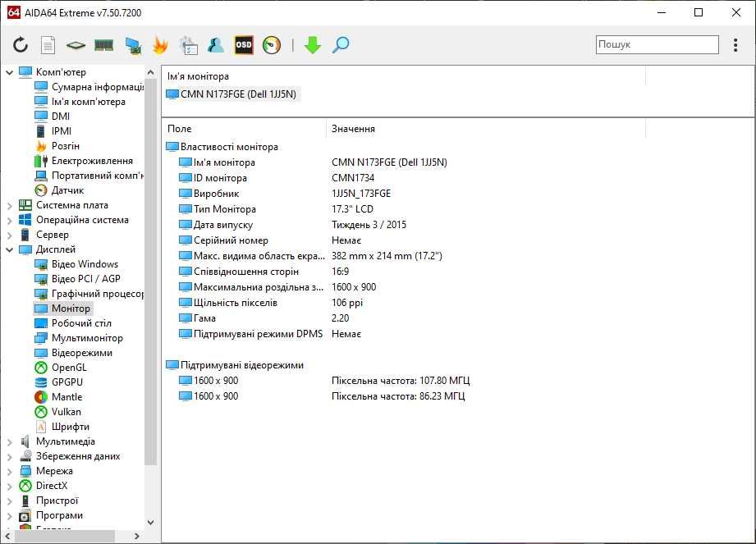Open Мультимонітор tree item
Image resolution: width=756 pixels, height=544 pixels.
79,338
